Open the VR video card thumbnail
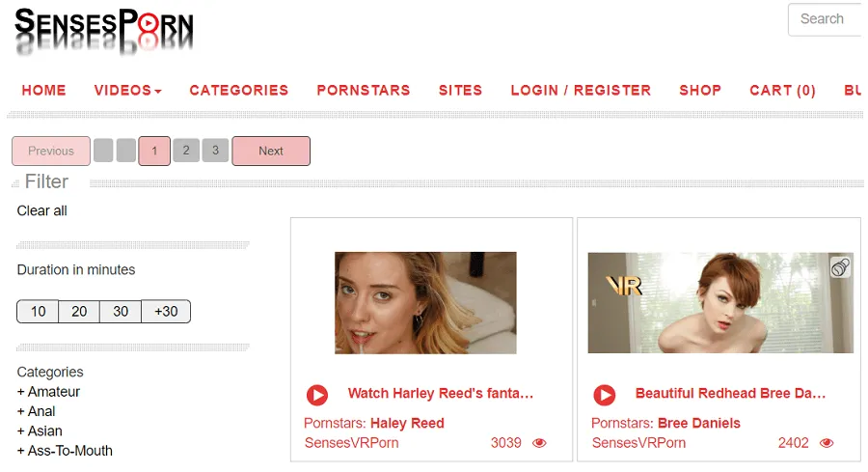Screen dimensions: 868x472 [x=720, y=303]
